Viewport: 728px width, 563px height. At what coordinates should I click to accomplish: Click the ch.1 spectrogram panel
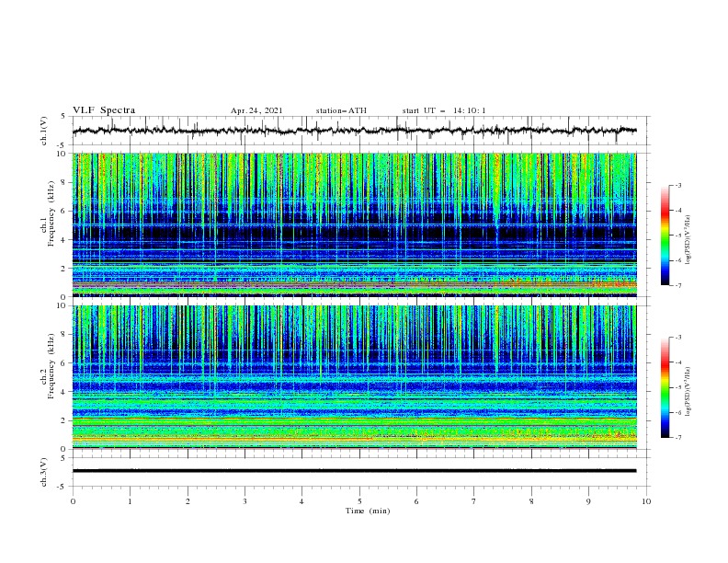[x=354, y=224]
